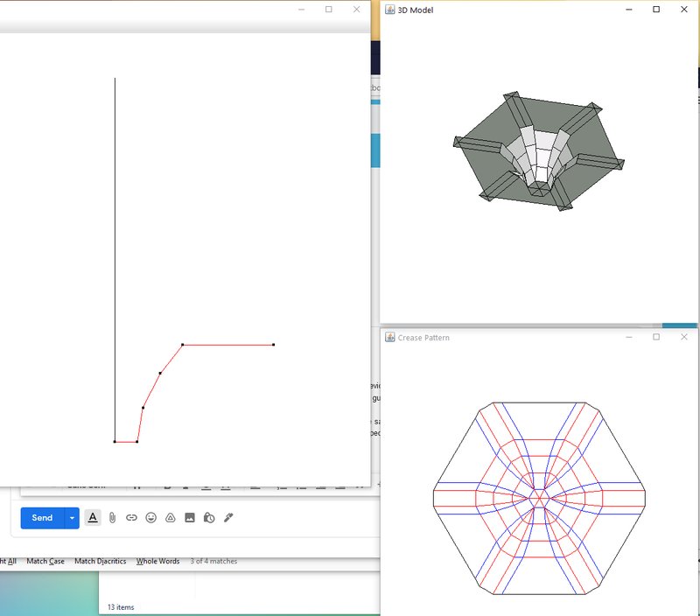
Task: Insert a file using the Drive icon
Action: click(171, 518)
